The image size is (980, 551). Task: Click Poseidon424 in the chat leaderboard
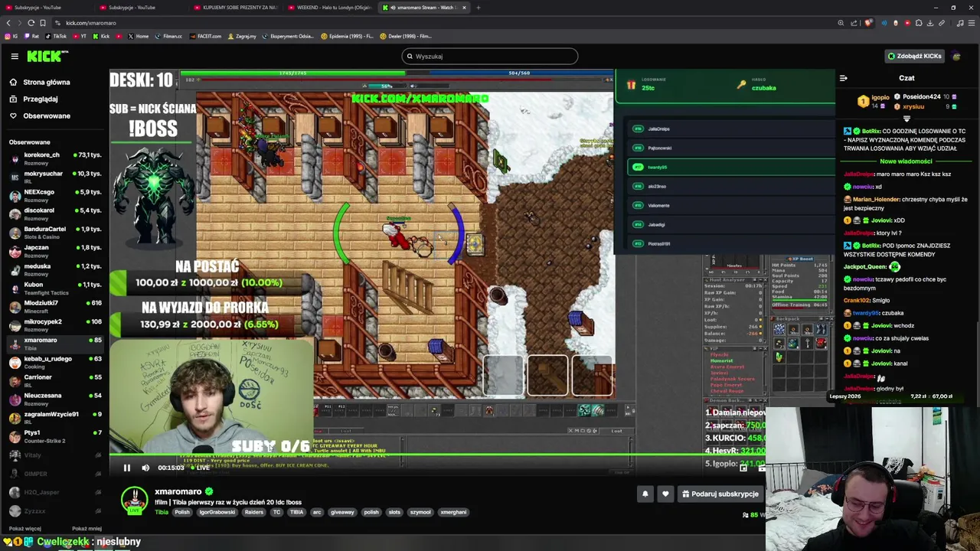(922, 97)
